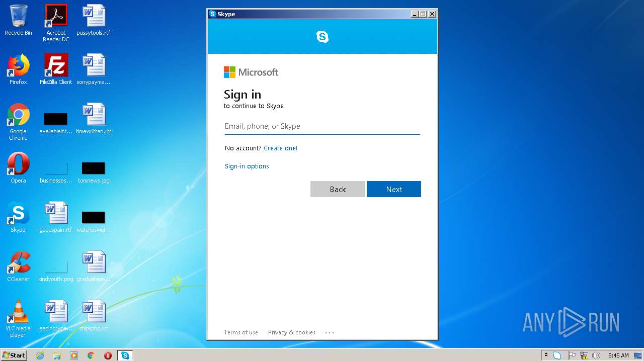This screenshot has height=362, width=644.
Task: Select the availableint... desktop file
Action: click(56, 124)
